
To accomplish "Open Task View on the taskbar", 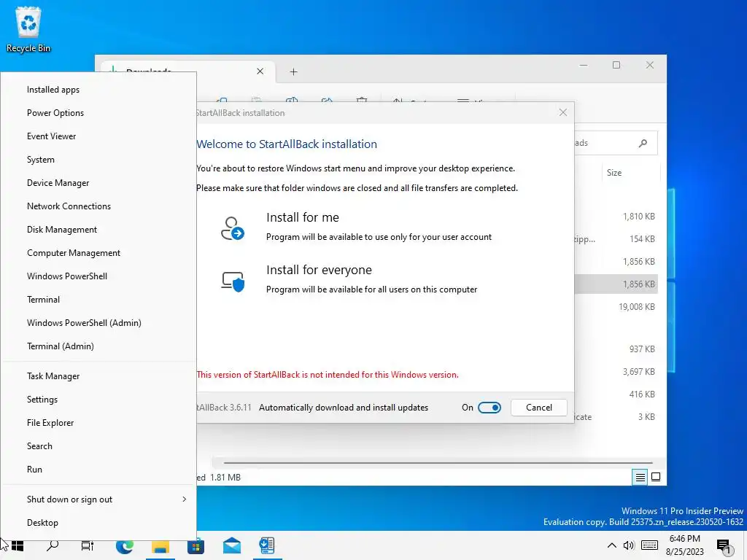I will tap(88, 545).
